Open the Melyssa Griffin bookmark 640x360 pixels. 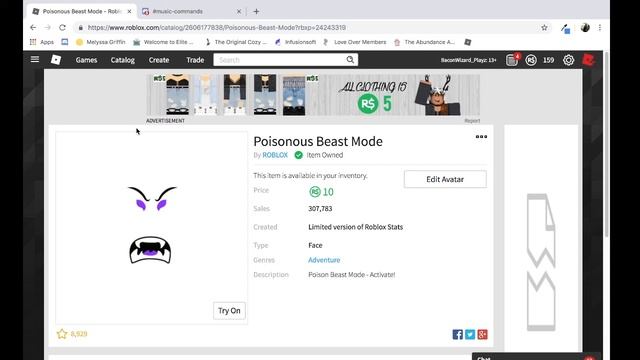[101, 42]
